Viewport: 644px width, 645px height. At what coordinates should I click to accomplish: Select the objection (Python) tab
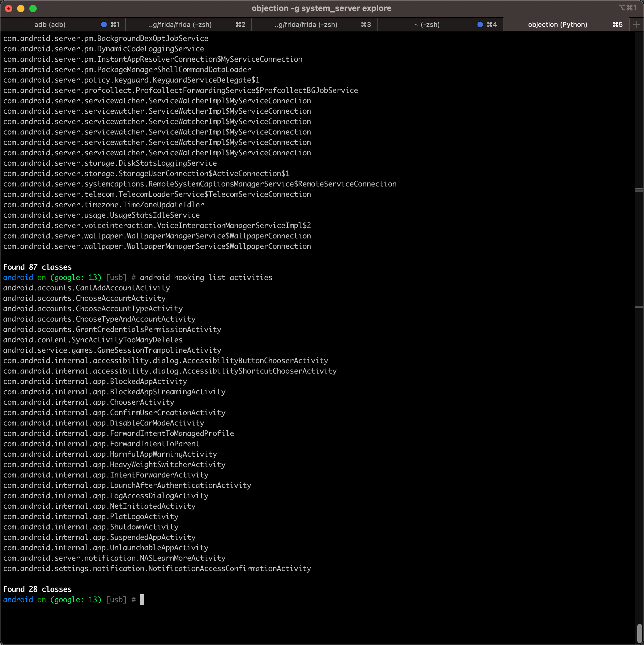(566, 24)
